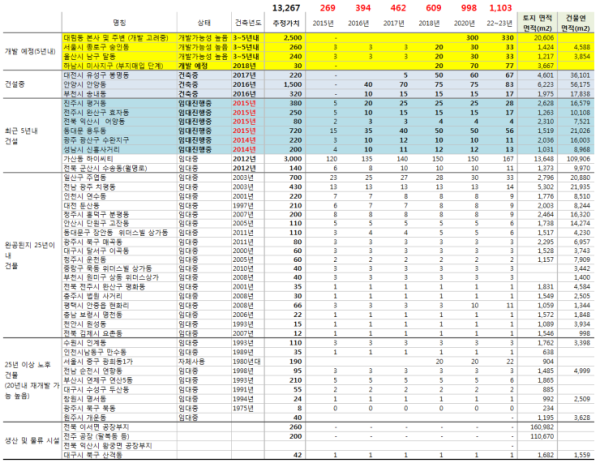Screen dimensions: 600x463
Task: Select the 울산시 남구 달동 cell
Action: pyautogui.click(x=90, y=56)
